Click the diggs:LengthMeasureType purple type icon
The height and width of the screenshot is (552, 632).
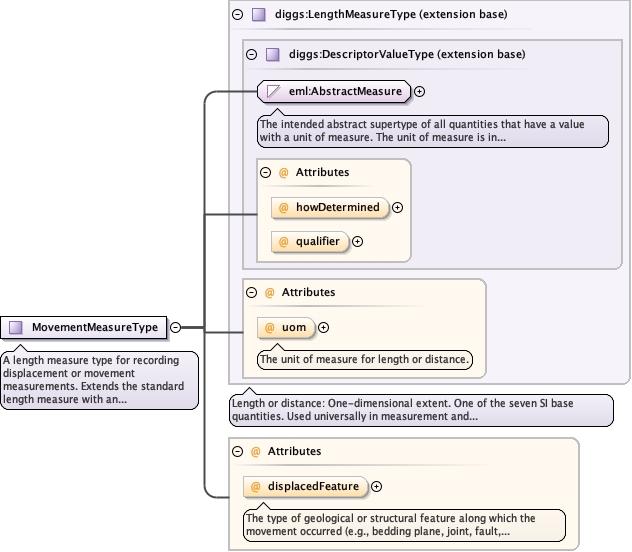(x=258, y=15)
